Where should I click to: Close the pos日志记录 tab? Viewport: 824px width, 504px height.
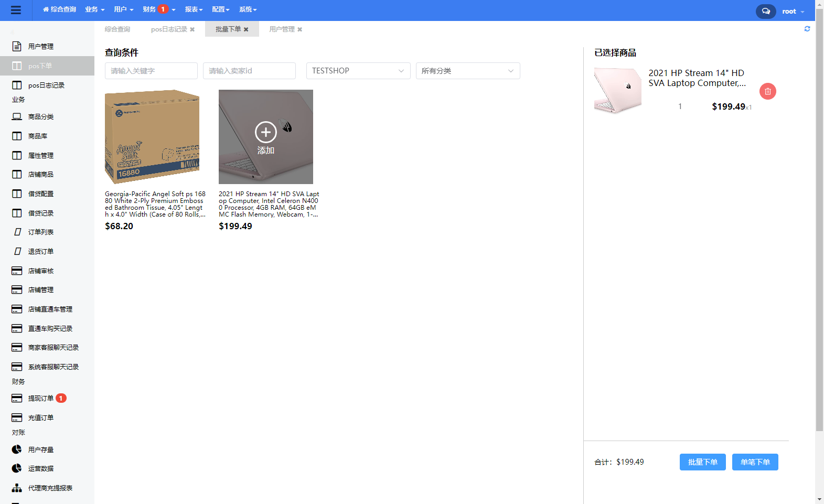click(192, 29)
